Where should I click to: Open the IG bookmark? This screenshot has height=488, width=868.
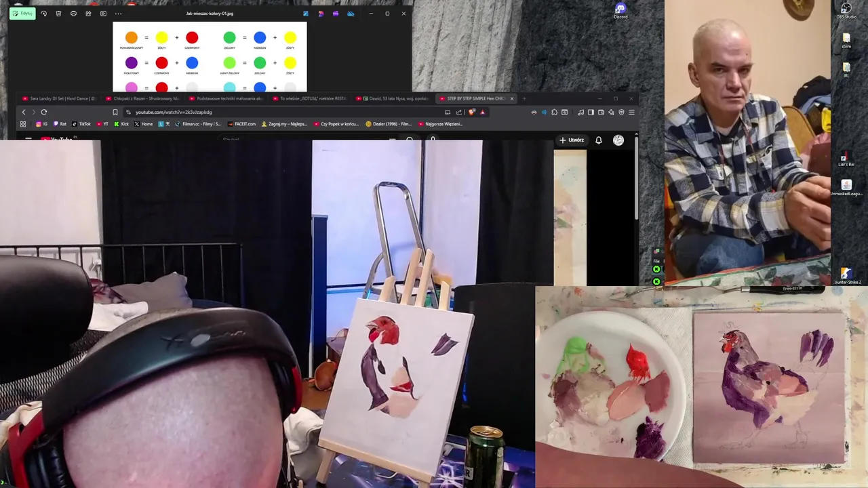42,124
